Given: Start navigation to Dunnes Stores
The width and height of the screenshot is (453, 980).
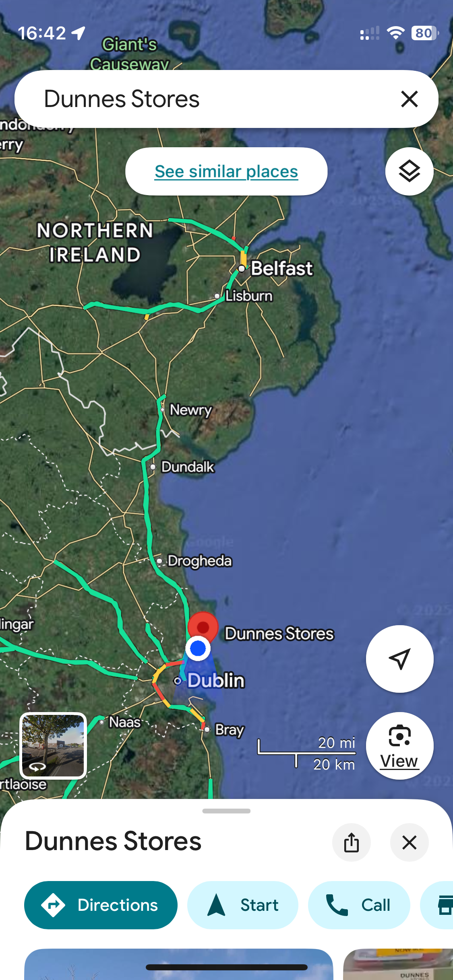Looking at the screenshot, I should tap(243, 905).
